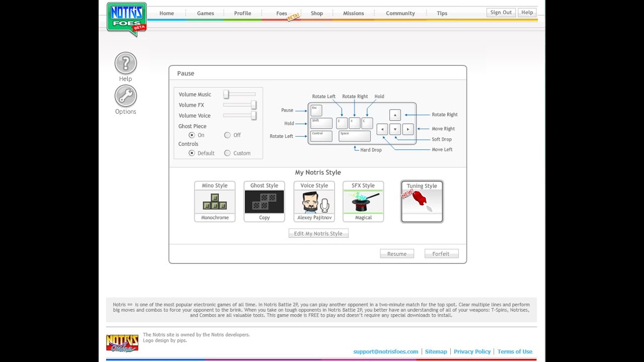Viewport: 644px width, 362px height.
Task: Click the right arrow key icon
Action: 408,129
